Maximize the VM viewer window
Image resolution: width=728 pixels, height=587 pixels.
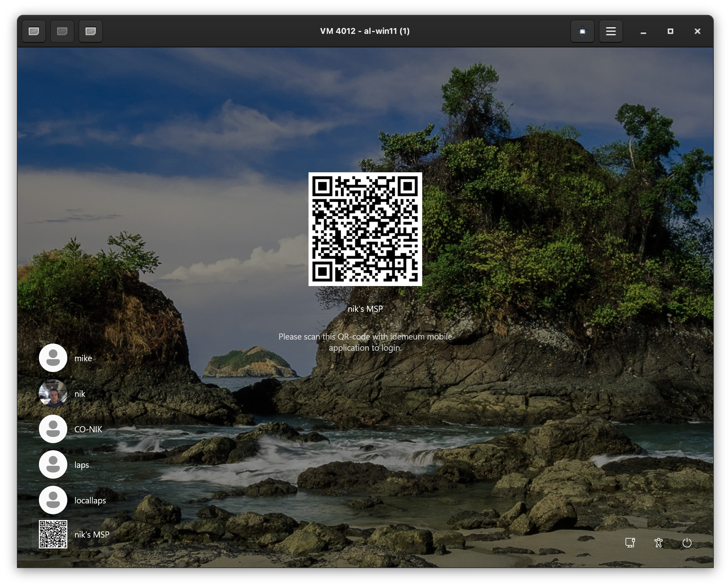[x=670, y=31]
